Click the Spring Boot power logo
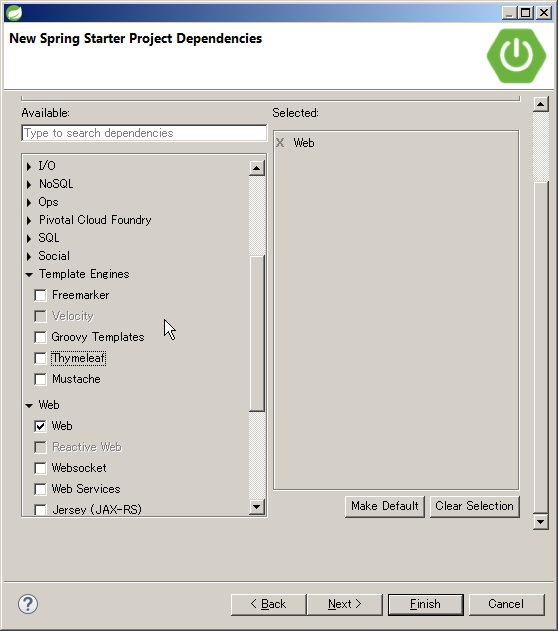The image size is (558, 631). 516,56
